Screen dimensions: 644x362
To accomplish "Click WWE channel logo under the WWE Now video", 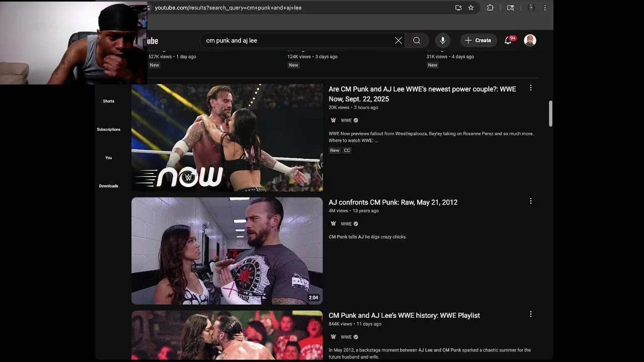I will point(333,120).
